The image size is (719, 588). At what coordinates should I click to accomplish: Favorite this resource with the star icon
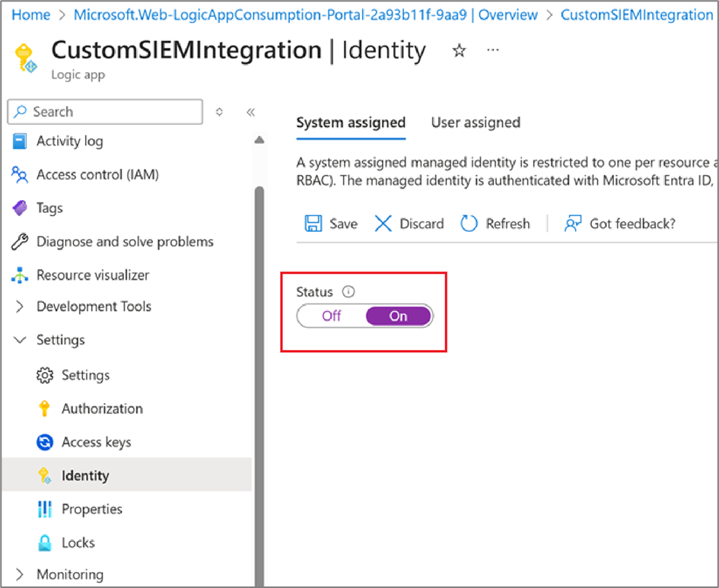click(x=459, y=51)
